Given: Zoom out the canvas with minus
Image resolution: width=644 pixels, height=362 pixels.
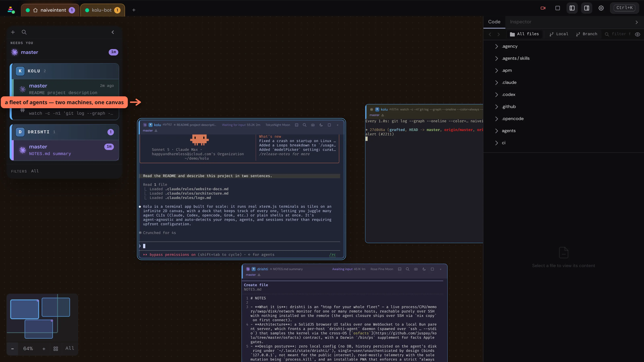Looking at the screenshot, I should pyautogui.click(x=12, y=349).
